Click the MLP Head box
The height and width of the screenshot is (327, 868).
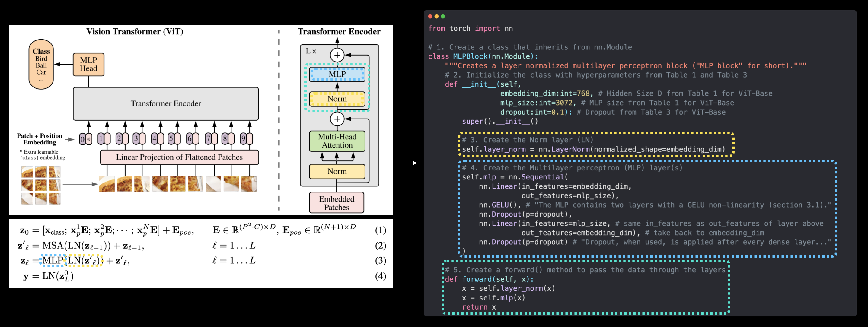point(88,64)
